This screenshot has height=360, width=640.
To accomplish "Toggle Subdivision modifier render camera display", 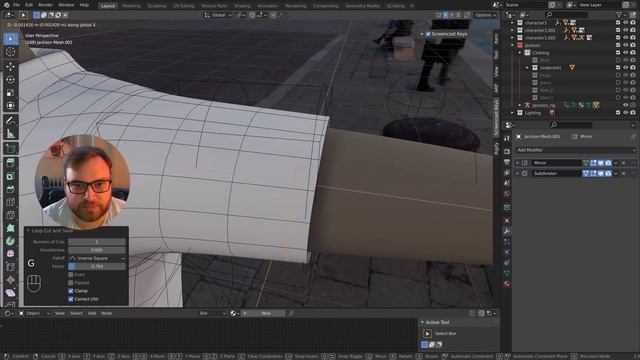I will (608, 173).
